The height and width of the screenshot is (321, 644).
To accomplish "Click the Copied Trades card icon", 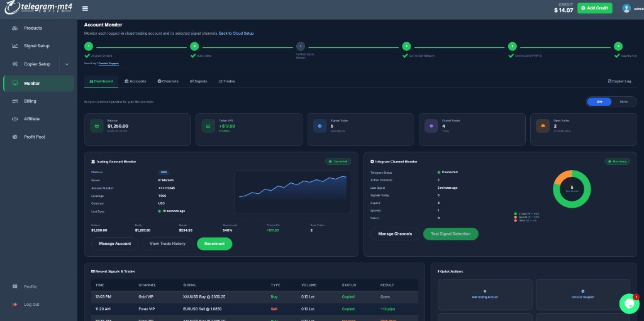I will (x=431, y=126).
